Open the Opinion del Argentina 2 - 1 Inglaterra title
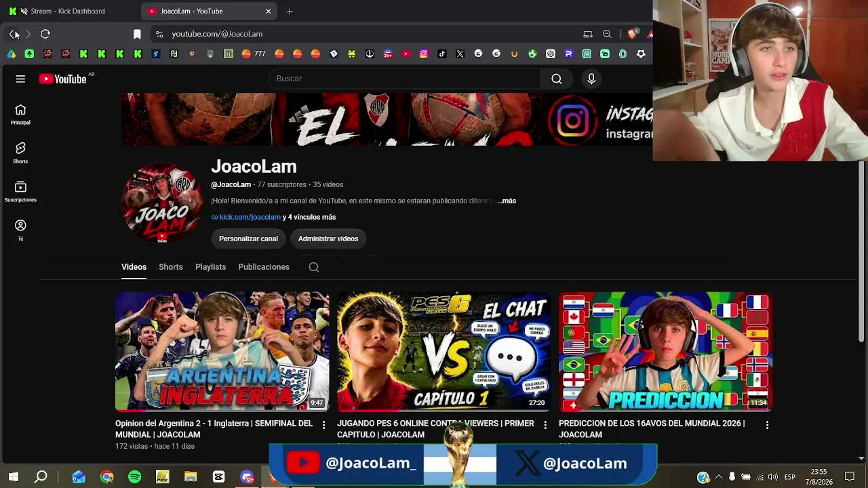868x488 pixels. pyautogui.click(x=214, y=429)
